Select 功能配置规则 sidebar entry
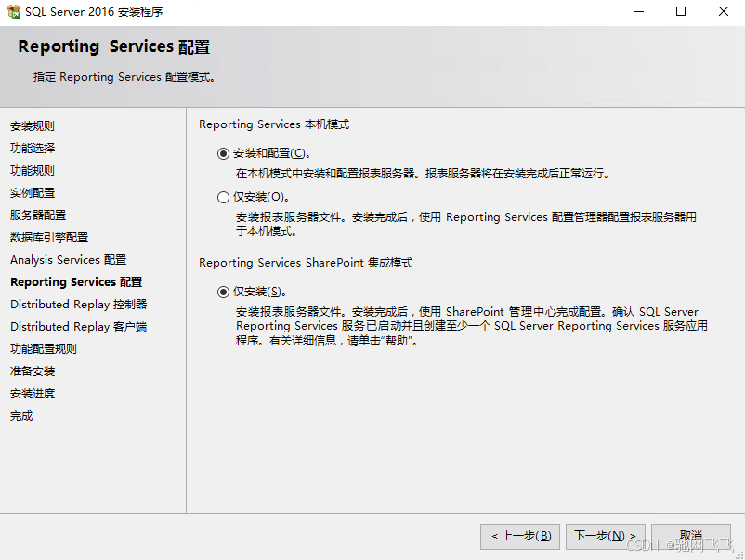Image resolution: width=745 pixels, height=560 pixels. 44,349
